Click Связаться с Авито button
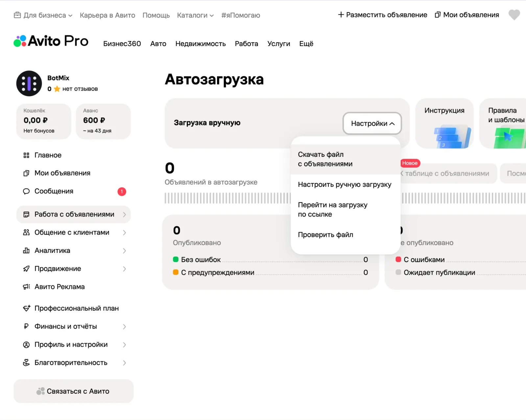The height and width of the screenshot is (420, 526). click(74, 391)
